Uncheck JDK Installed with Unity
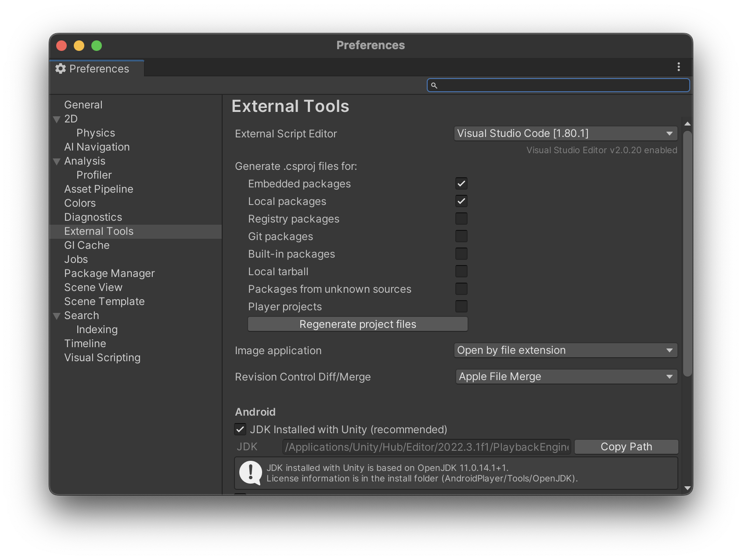The image size is (742, 560). tap(241, 430)
